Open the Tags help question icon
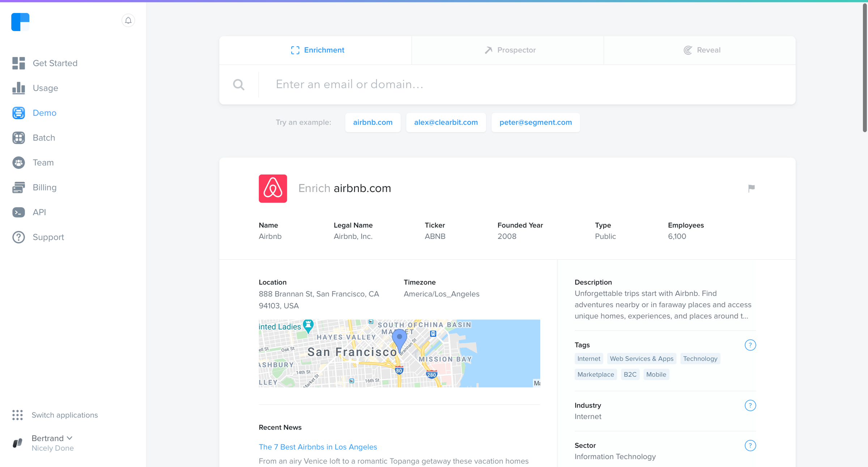The image size is (868, 467). point(750,345)
